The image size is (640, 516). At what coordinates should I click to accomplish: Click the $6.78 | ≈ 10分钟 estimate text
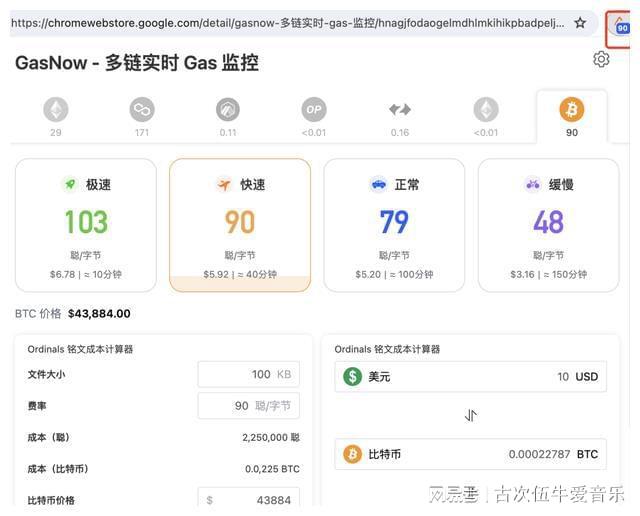point(86,274)
